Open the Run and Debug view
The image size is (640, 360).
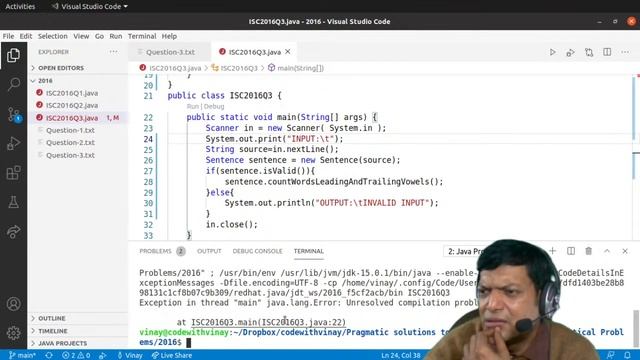pos(13,143)
